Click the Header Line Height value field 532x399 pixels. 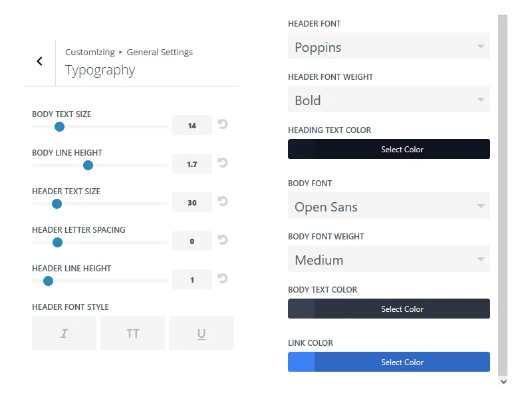pyautogui.click(x=192, y=280)
